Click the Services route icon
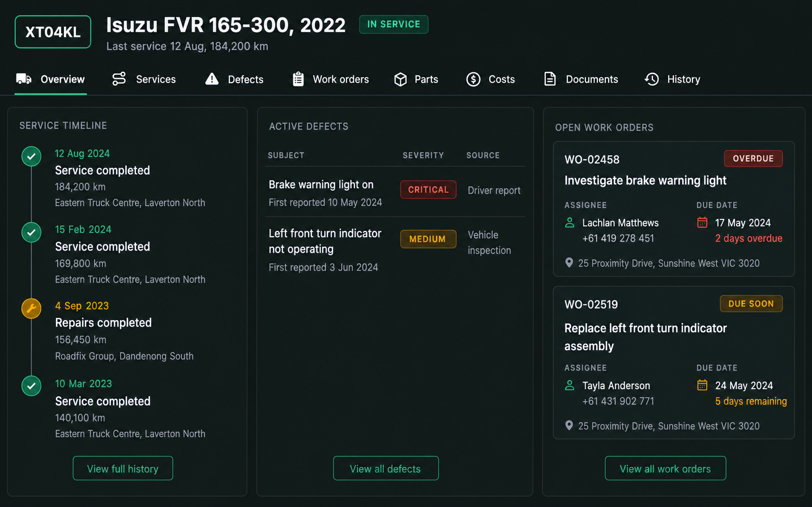 (119, 79)
